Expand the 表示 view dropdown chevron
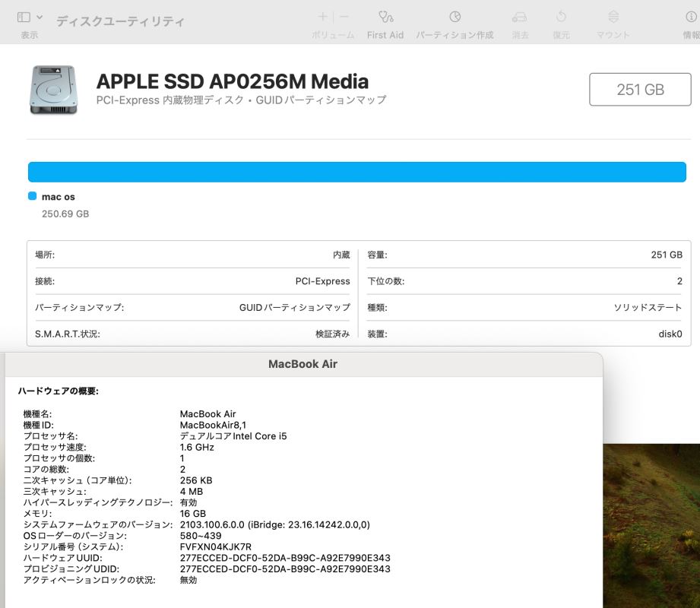700x608 pixels. [40, 17]
